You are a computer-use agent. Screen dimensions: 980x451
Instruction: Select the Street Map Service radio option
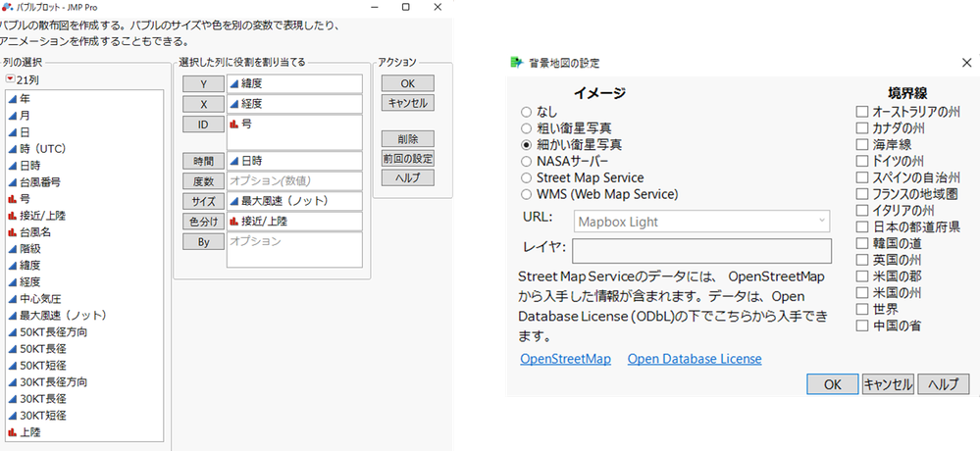pyautogui.click(x=526, y=177)
